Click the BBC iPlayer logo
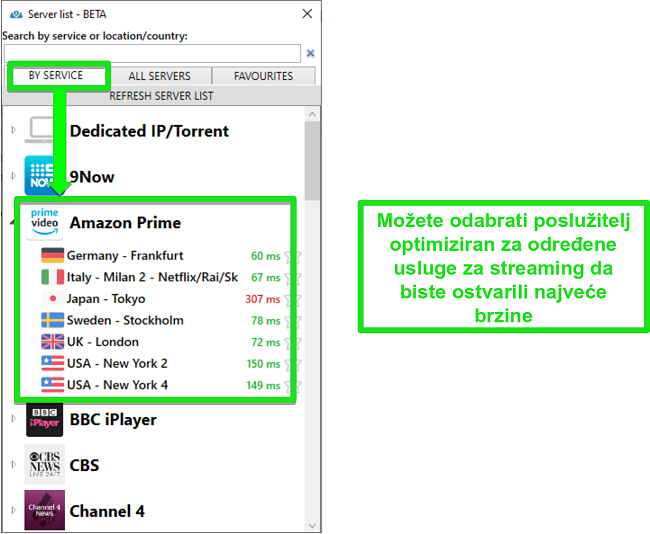650x534 pixels. [x=44, y=420]
